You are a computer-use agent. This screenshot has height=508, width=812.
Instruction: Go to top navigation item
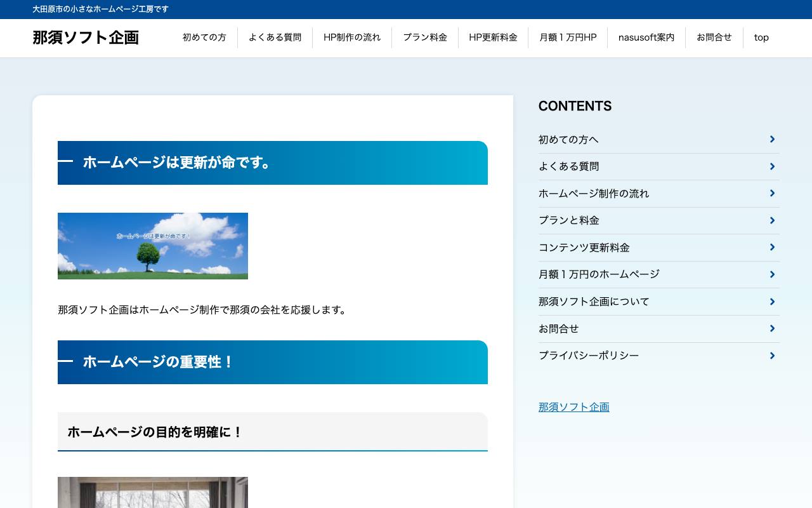(x=761, y=37)
